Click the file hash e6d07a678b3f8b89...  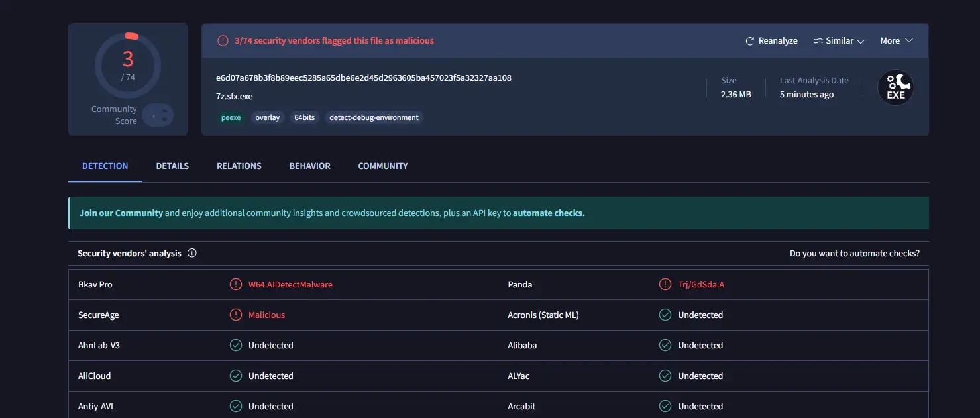tap(364, 78)
